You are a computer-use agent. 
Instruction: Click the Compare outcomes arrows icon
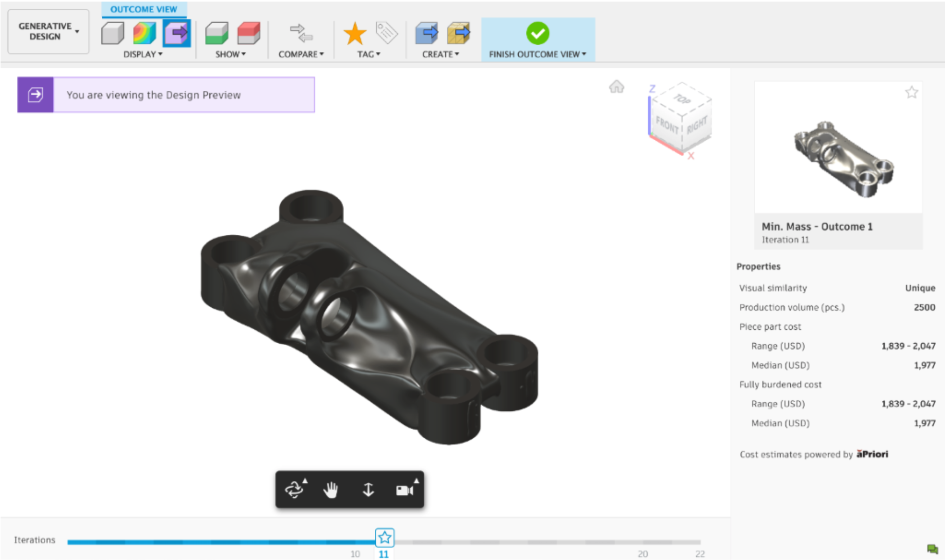[301, 33]
